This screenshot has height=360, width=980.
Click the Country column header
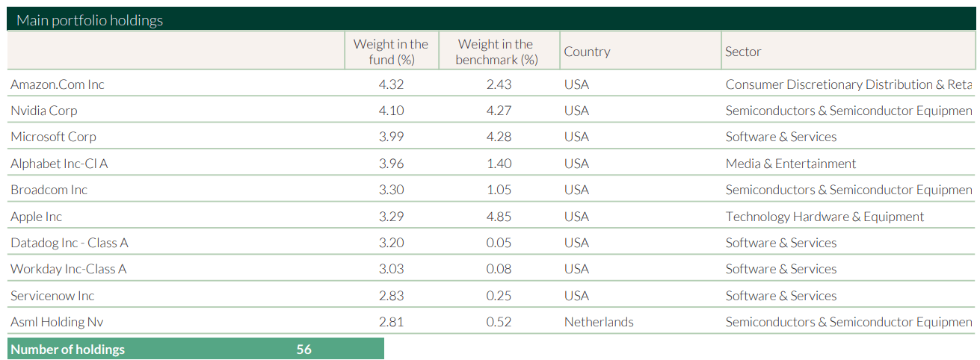587,52
